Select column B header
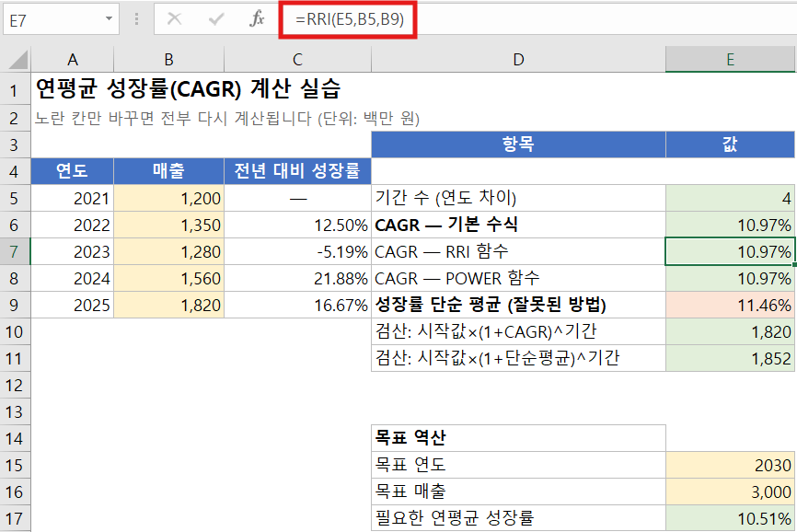 (x=168, y=60)
